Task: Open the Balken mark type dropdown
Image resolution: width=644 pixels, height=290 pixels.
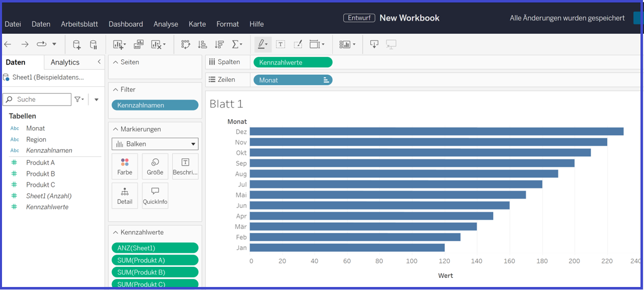Action: [x=155, y=144]
